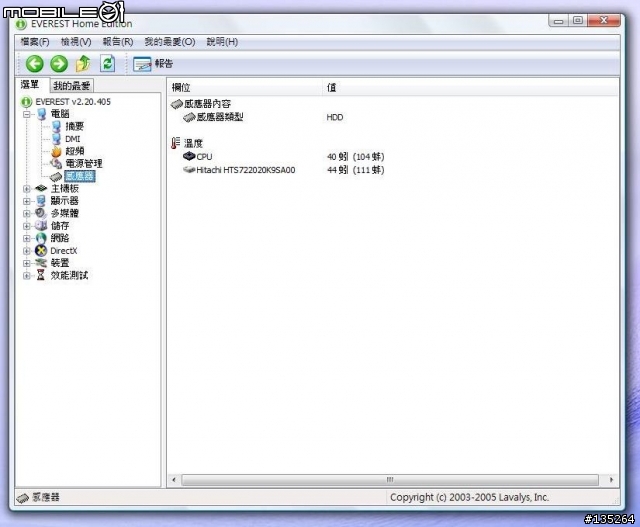Click the DirectX logo icon

tap(41, 251)
